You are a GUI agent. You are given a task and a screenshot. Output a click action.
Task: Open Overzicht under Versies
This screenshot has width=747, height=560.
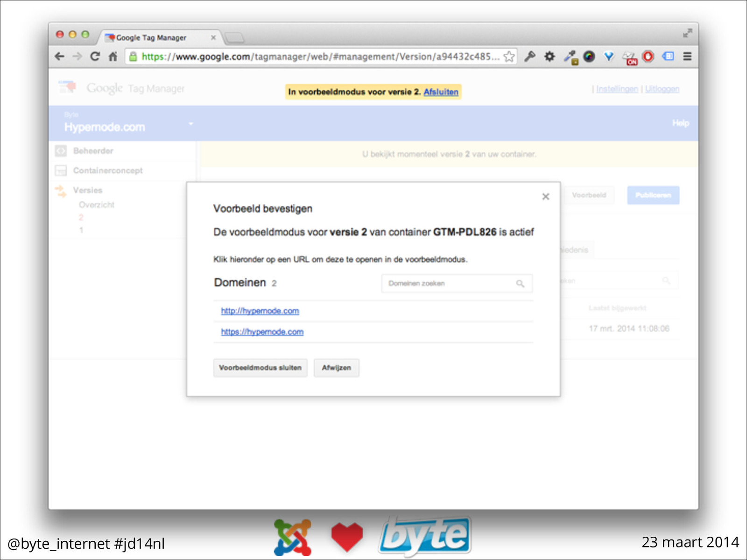[x=97, y=205]
